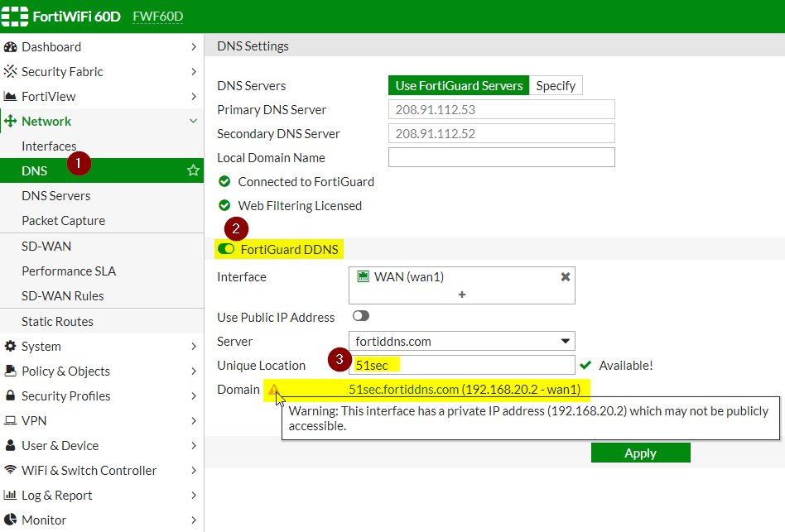Open the Interfaces menu item

[102, 146]
